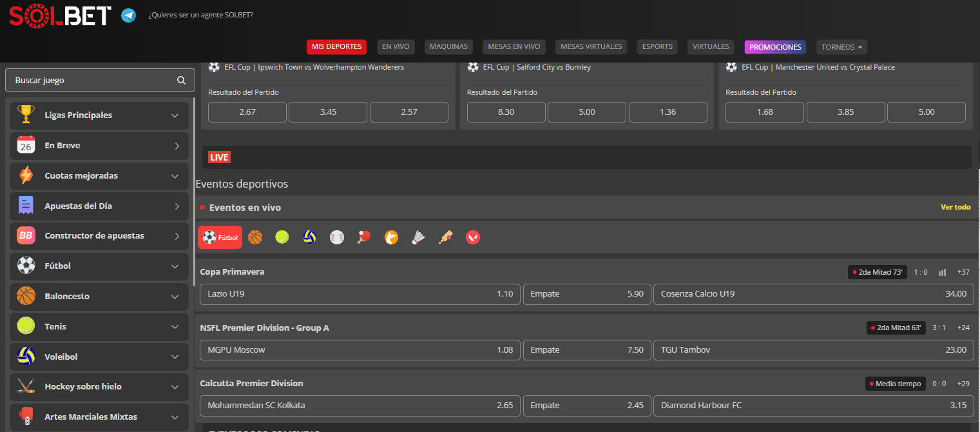Click the match statistics bars icon

tap(942, 272)
